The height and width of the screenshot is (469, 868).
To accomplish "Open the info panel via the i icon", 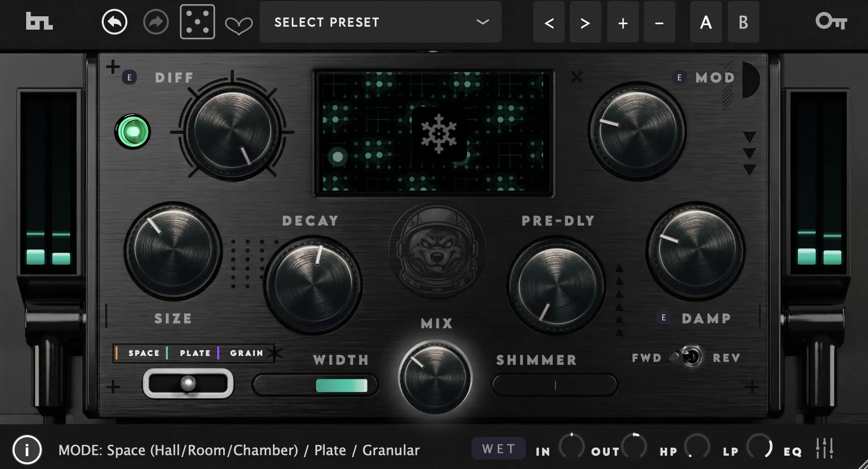I will 27,450.
